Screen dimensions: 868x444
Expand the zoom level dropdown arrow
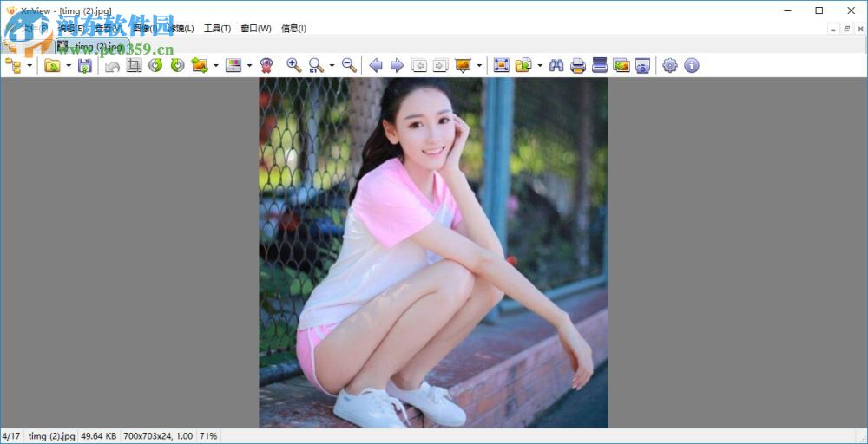tap(332, 66)
